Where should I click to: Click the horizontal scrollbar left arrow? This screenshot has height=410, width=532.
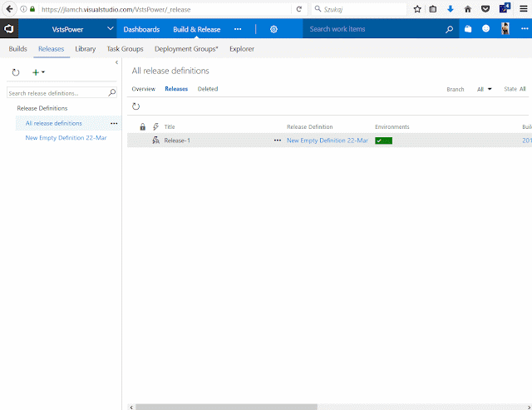coord(131,407)
